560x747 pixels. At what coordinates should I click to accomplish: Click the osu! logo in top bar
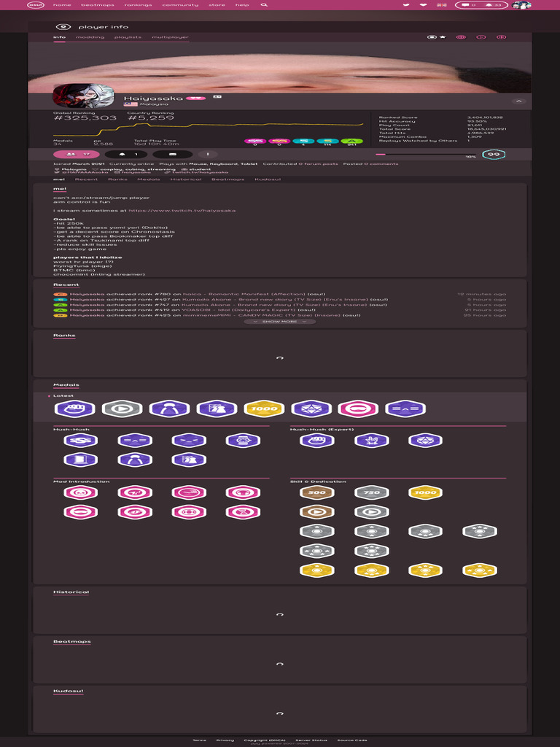[x=35, y=5]
